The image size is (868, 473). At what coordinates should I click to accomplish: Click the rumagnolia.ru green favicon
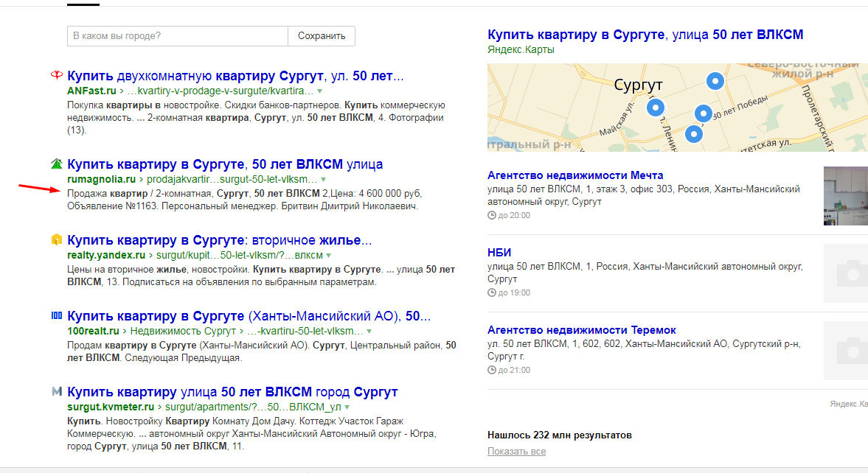pyautogui.click(x=57, y=164)
